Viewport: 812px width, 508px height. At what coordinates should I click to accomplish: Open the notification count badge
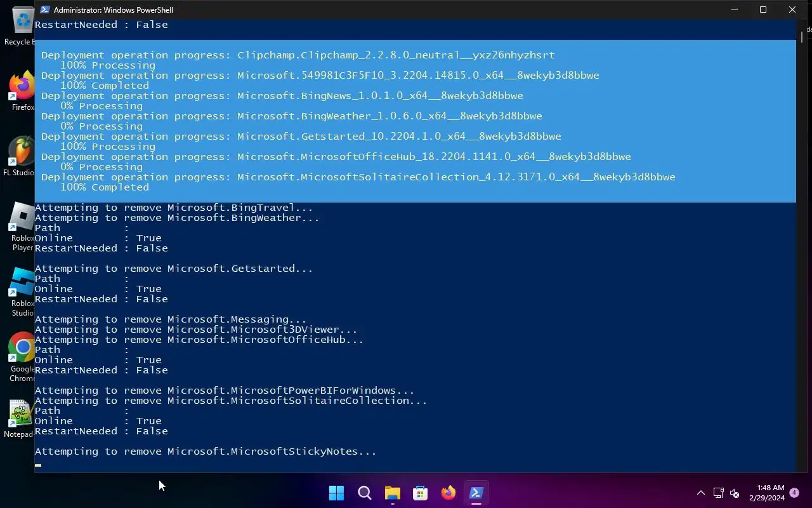coord(794,493)
